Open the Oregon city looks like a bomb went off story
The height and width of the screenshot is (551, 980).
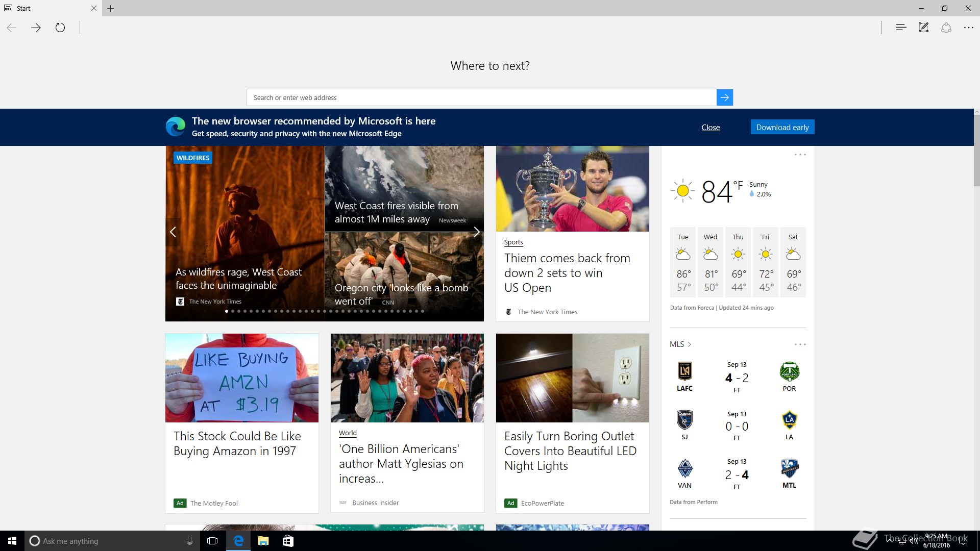point(401,294)
